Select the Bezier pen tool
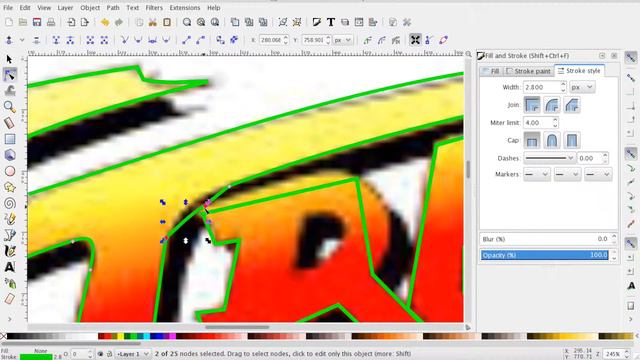 [10, 235]
